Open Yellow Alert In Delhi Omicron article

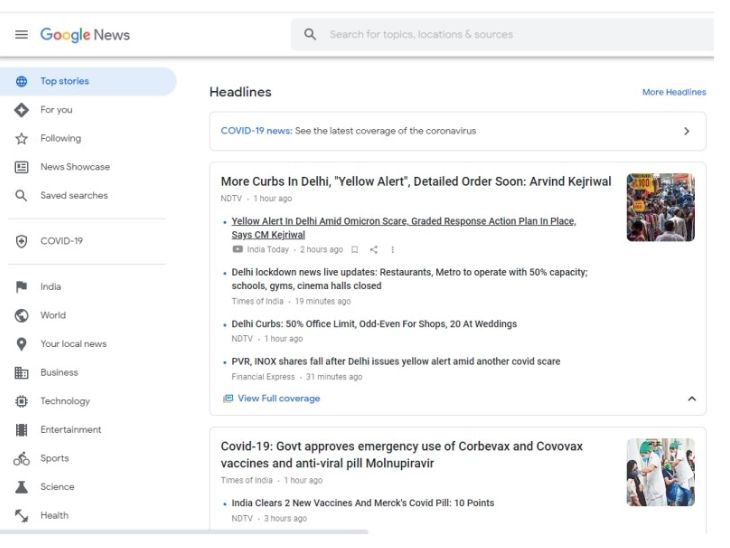[404, 228]
